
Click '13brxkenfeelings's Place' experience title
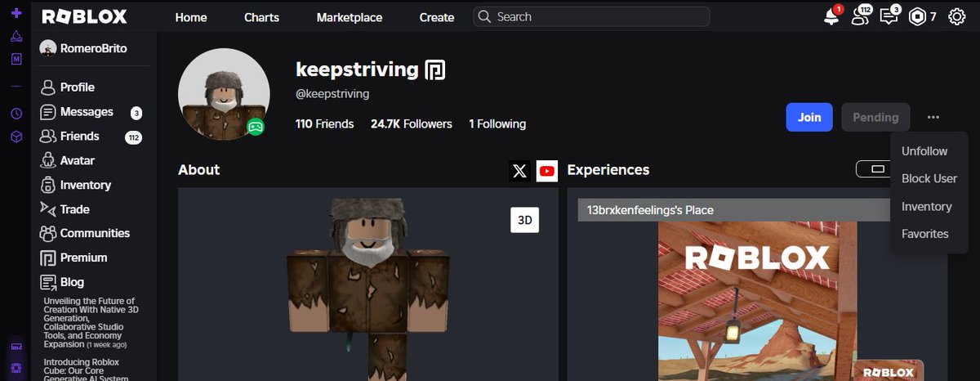[650, 210]
